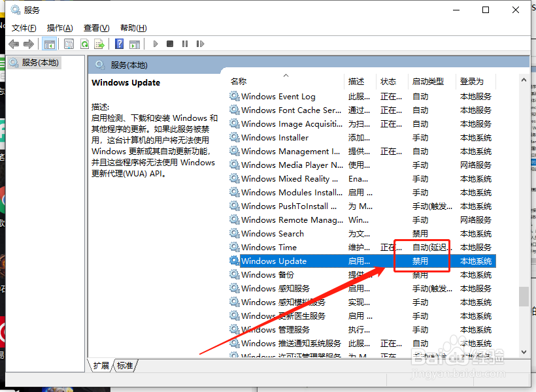Open the Properties toolbar icon
The width and height of the screenshot is (536, 392).
click(69, 44)
